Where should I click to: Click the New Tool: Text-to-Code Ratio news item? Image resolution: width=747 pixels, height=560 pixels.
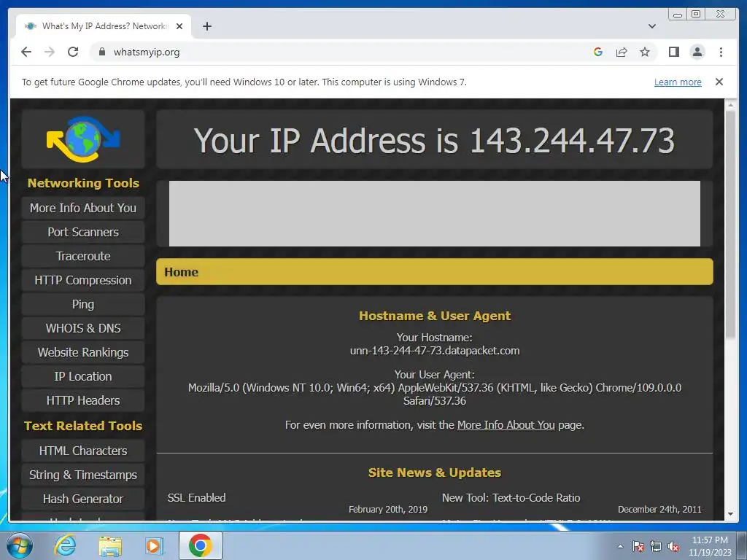pyautogui.click(x=511, y=497)
